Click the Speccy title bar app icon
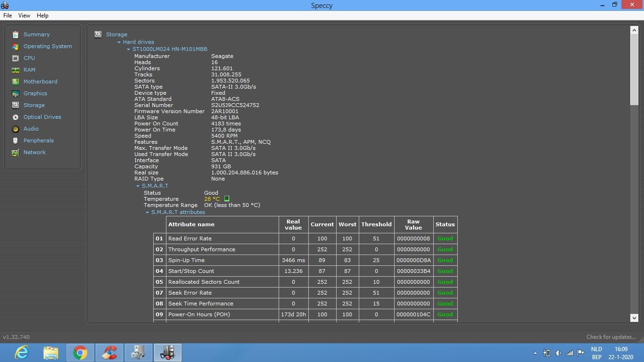Screen dimensions: 644x362 (5, 5)
